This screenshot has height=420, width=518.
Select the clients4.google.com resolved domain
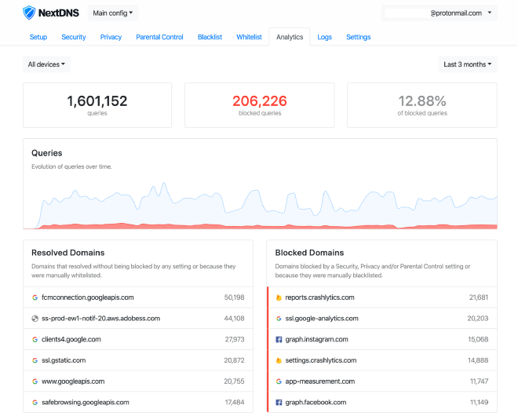[x=71, y=339]
